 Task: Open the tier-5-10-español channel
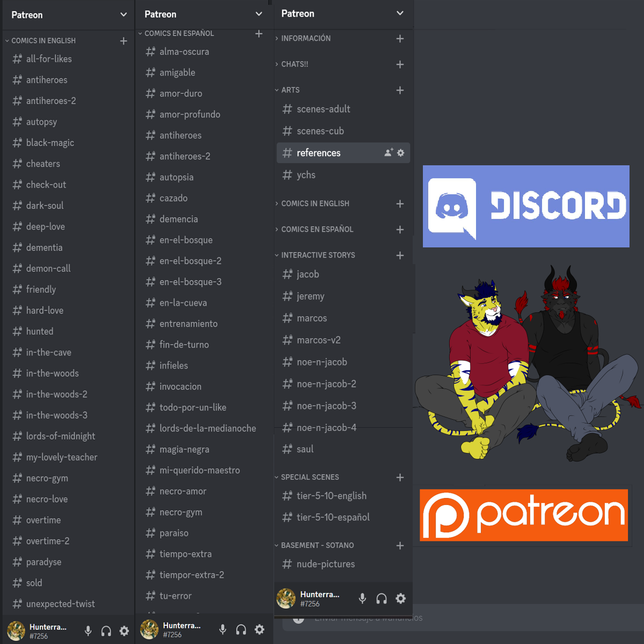(343, 517)
